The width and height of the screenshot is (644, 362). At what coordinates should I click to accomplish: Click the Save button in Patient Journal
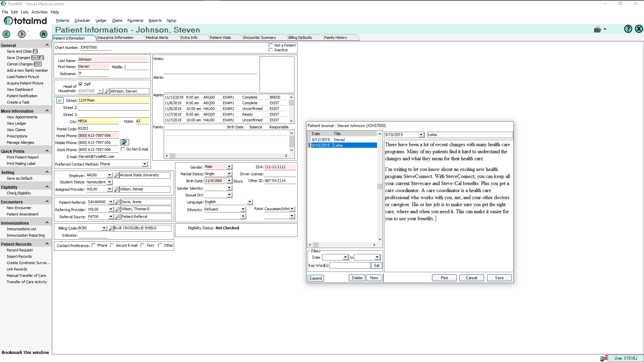click(499, 278)
